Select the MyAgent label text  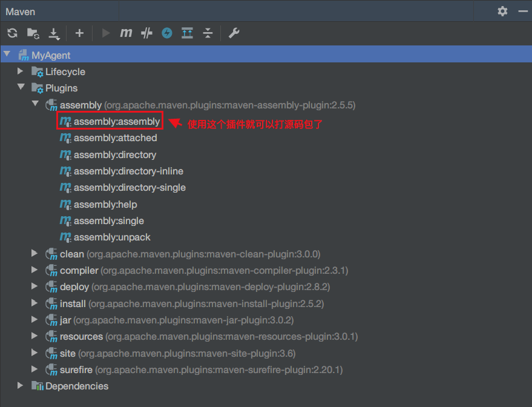click(x=51, y=55)
